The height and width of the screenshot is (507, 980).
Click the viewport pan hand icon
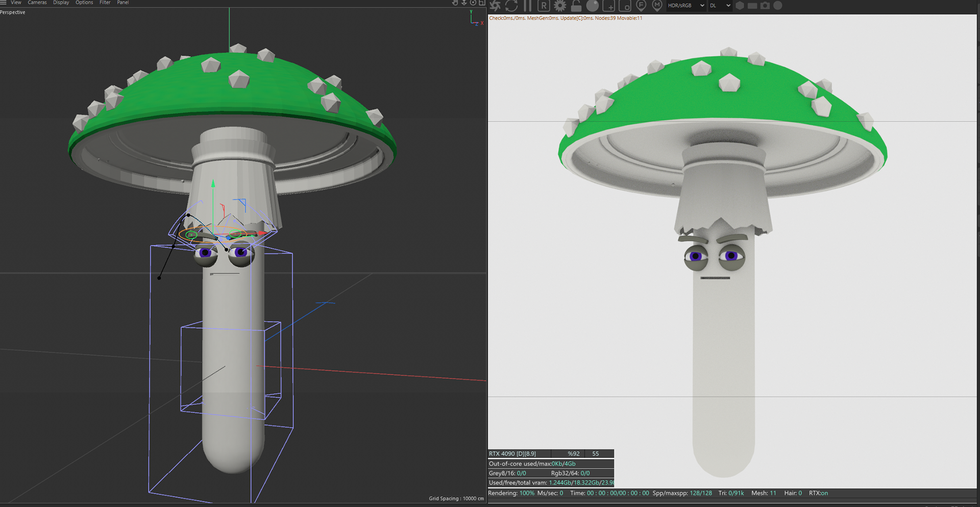click(455, 3)
